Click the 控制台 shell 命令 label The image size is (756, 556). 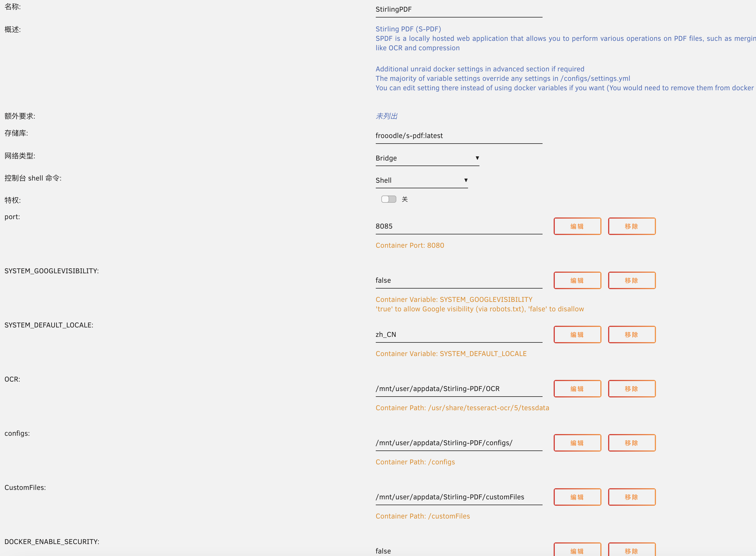33,178
